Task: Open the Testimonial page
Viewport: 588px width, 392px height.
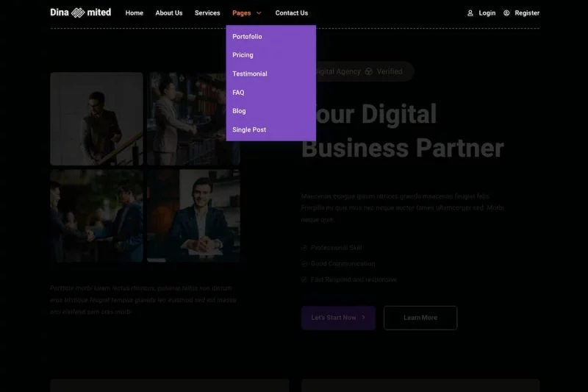Action: pos(250,74)
